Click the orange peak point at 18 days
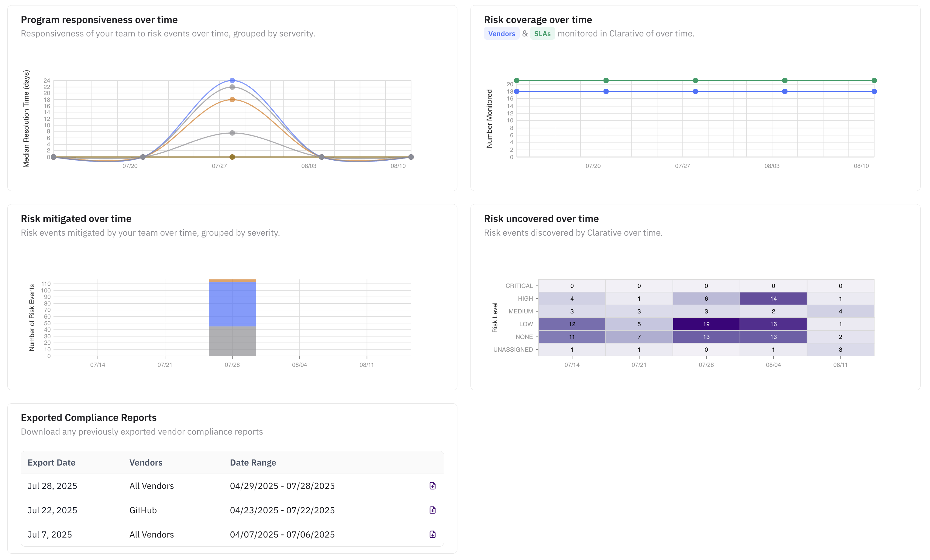This screenshot has width=930, height=560. tap(232, 100)
